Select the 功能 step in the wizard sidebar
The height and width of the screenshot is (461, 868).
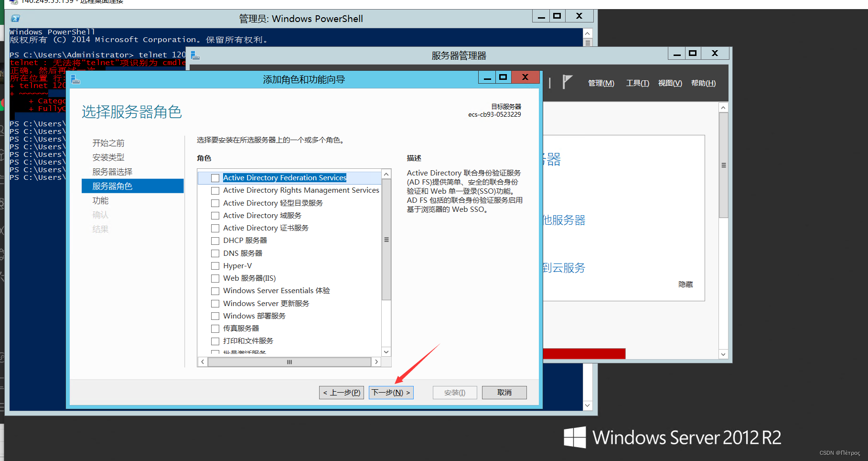tap(101, 200)
